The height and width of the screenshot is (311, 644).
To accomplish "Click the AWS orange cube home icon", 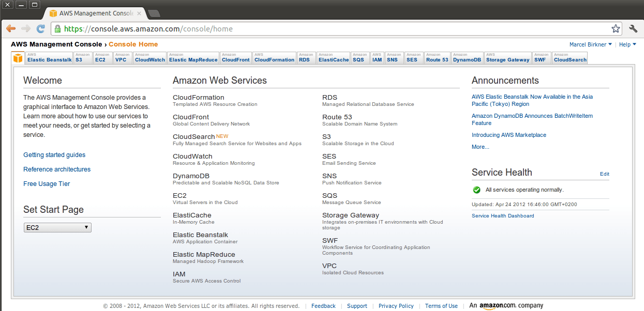I will (18, 58).
